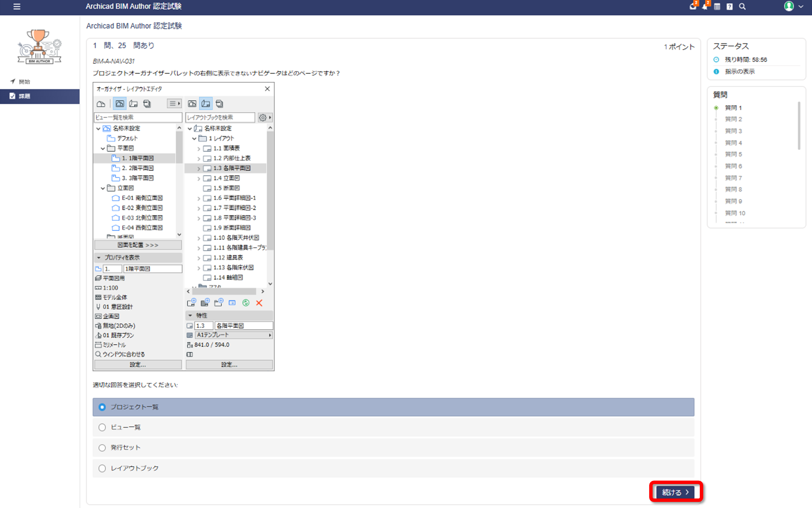This screenshot has height=508, width=812.
Task: Open the calendar icon in the header
Action: [717, 7]
